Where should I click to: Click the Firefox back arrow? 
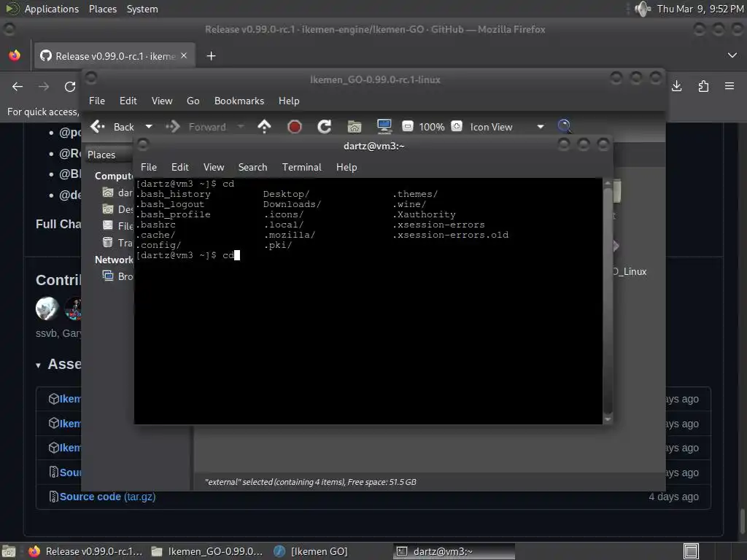(x=18, y=87)
